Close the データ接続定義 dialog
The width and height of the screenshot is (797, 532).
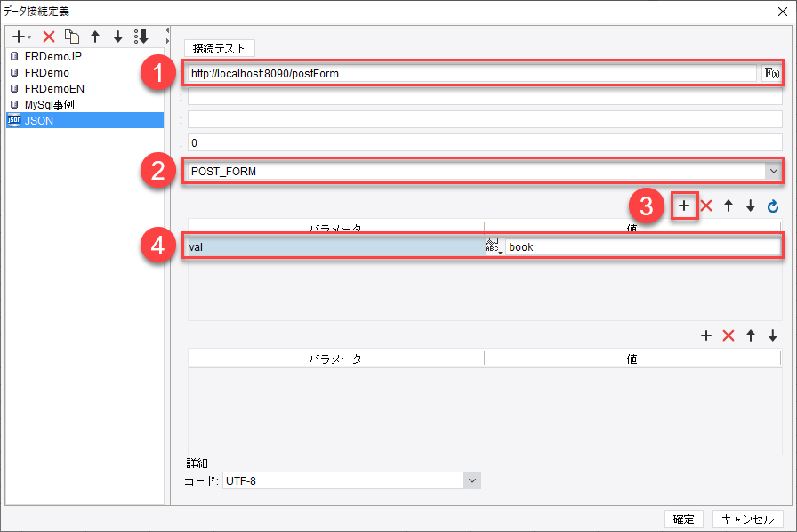pyautogui.click(x=783, y=12)
